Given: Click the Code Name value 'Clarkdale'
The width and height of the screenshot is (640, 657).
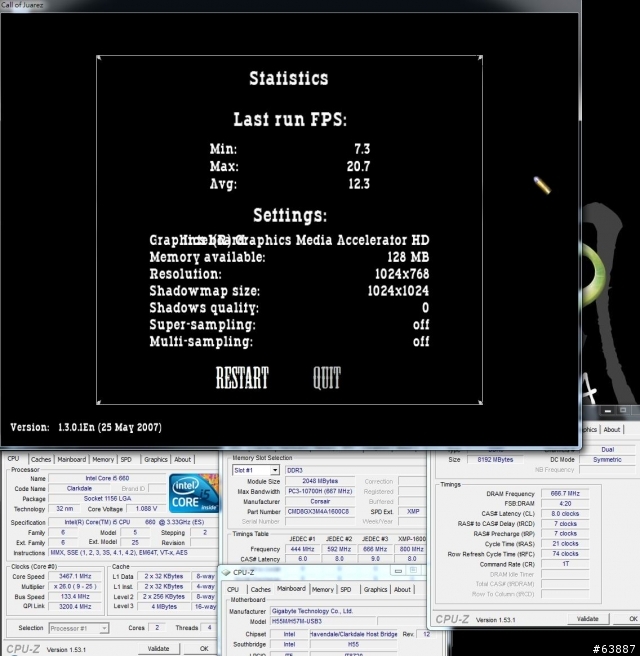Looking at the screenshot, I should pos(79,489).
